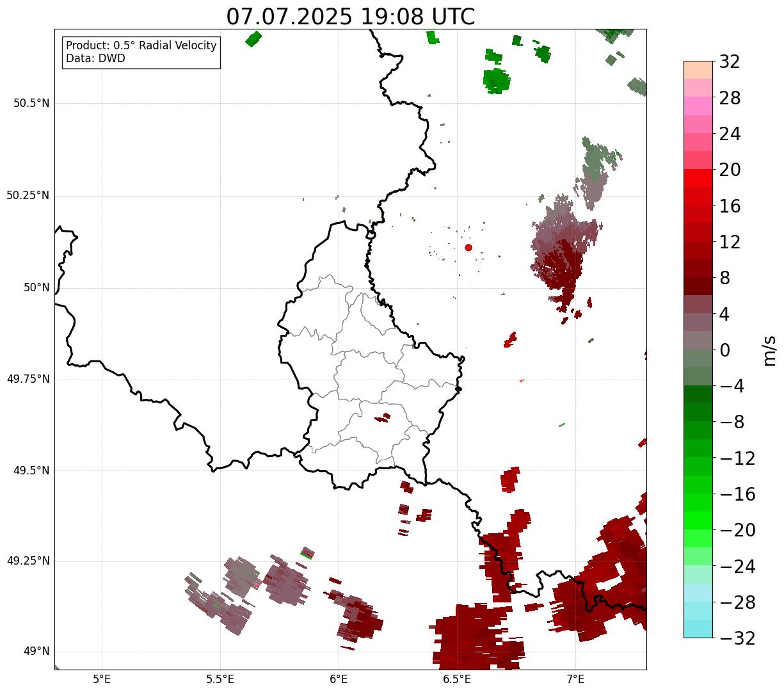Click the colorbar tick label 20
The image size is (784, 692).
tap(730, 170)
